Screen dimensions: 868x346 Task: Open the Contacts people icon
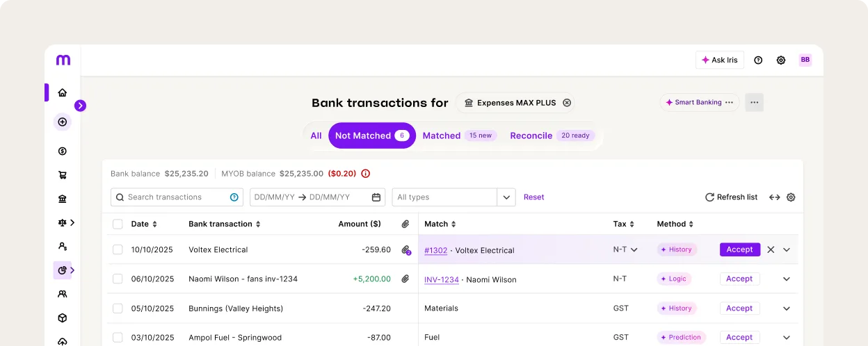click(63, 294)
